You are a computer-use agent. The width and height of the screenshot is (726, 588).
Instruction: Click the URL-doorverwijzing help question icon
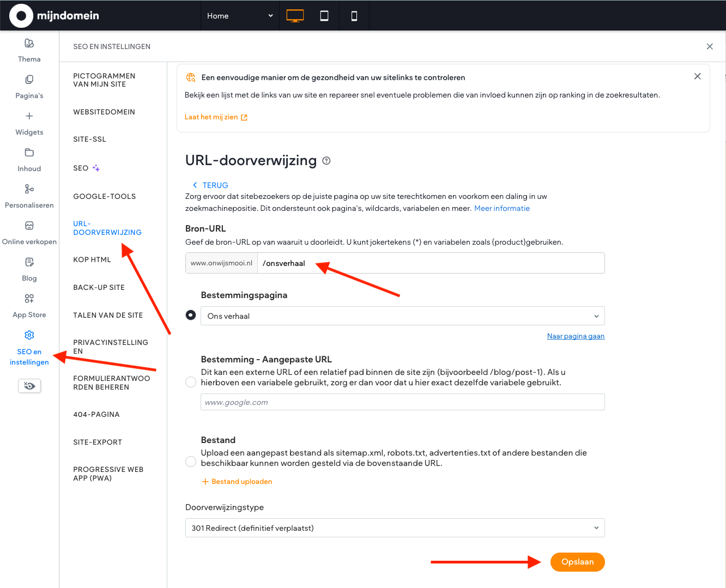coord(326,161)
